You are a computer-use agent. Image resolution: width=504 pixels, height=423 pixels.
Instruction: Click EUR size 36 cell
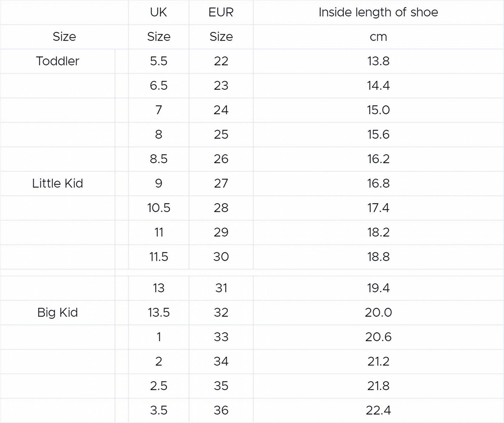pyautogui.click(x=221, y=410)
